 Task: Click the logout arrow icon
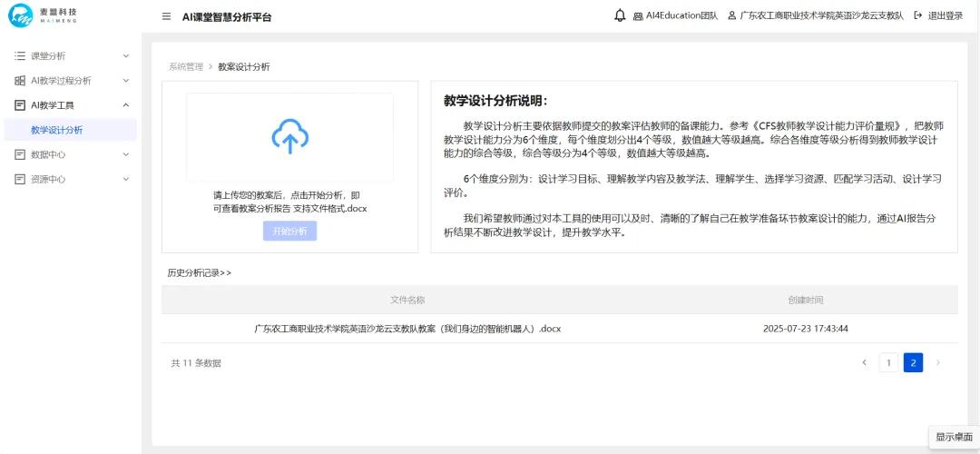pyautogui.click(x=918, y=16)
